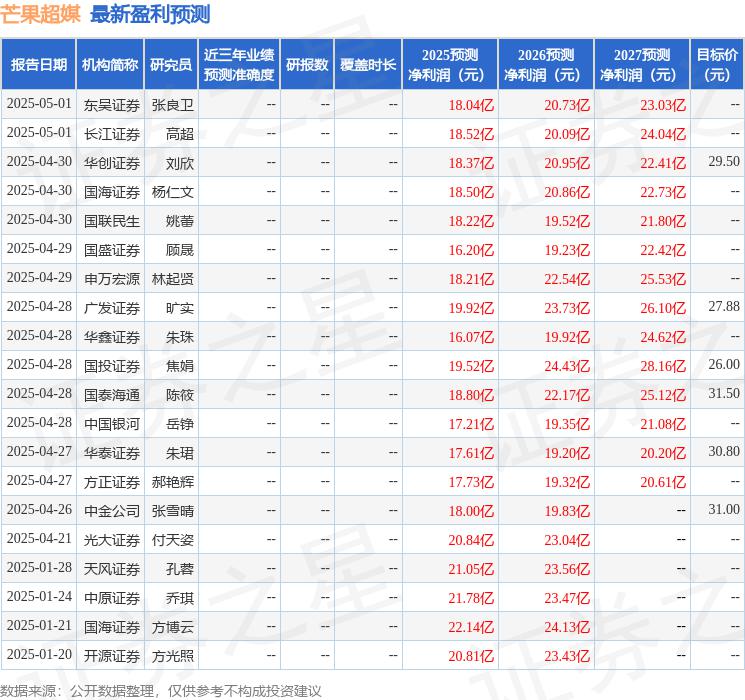Screen dimensions: 745x700
Task: Click the 研报数 column header
Action: point(307,65)
